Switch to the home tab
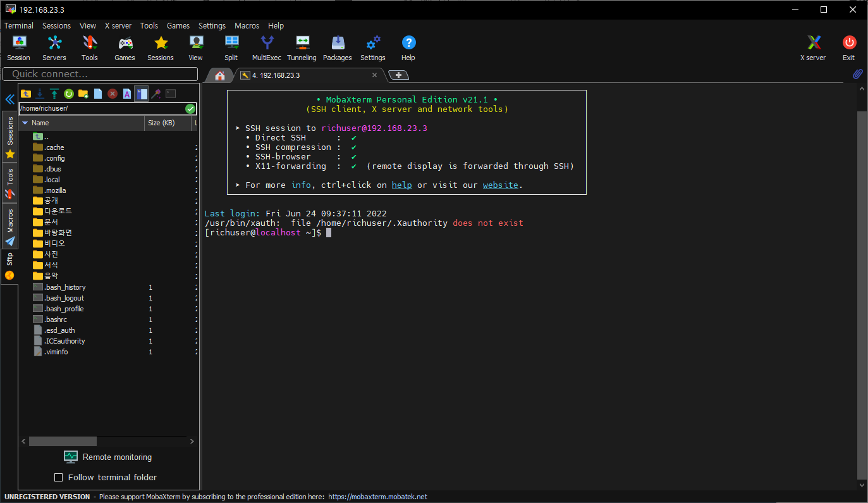The width and height of the screenshot is (868, 503). click(x=220, y=75)
